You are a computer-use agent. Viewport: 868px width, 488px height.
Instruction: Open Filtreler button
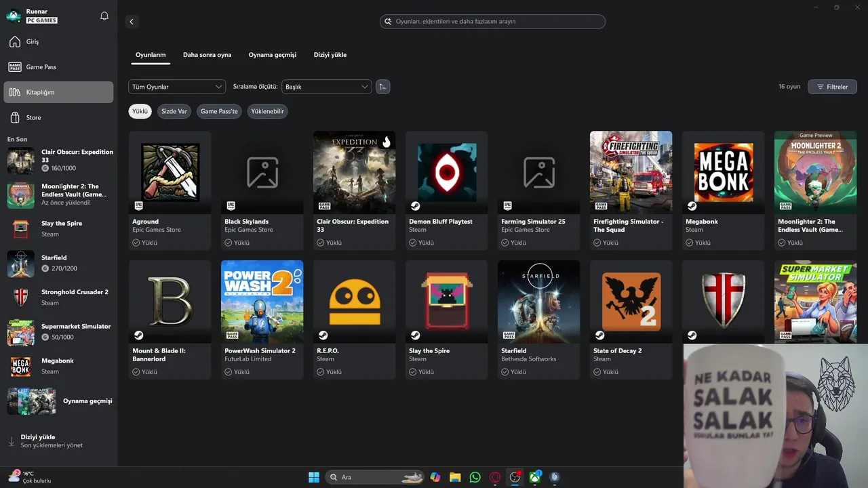832,87
